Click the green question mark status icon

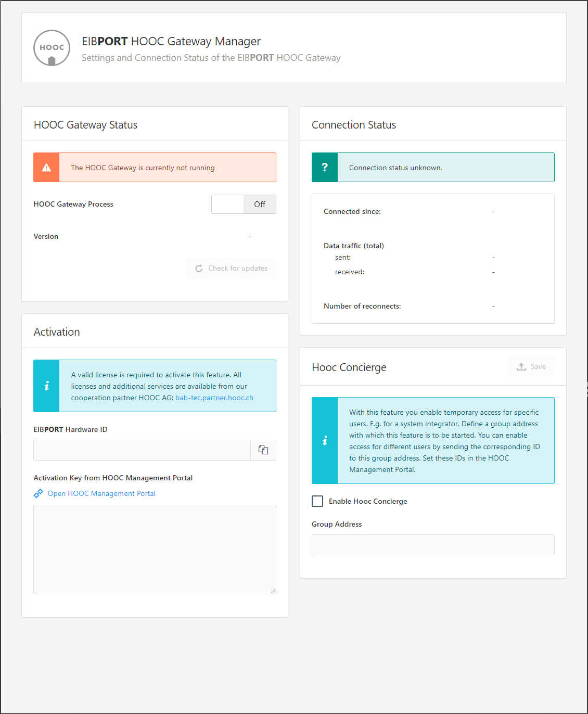coord(325,168)
